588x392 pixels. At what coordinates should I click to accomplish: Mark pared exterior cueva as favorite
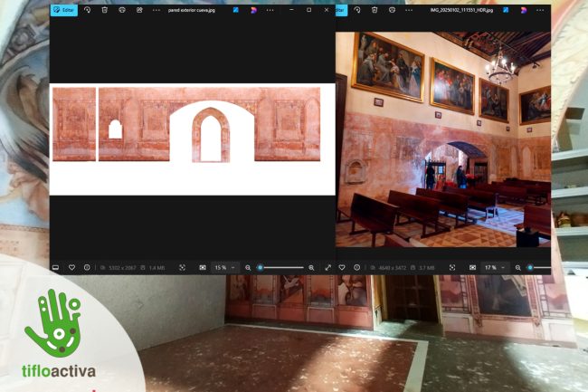point(71,268)
